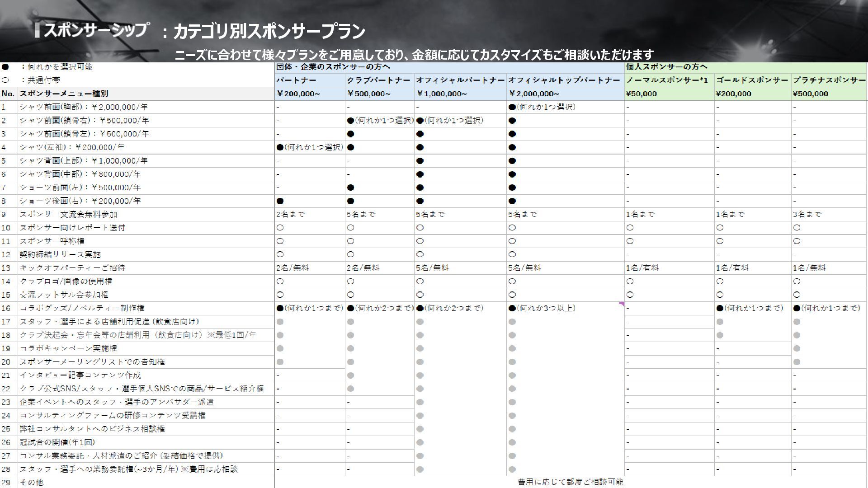Select the ゴールドスポンサー column header
The height and width of the screenshot is (488, 868).
[x=751, y=80]
